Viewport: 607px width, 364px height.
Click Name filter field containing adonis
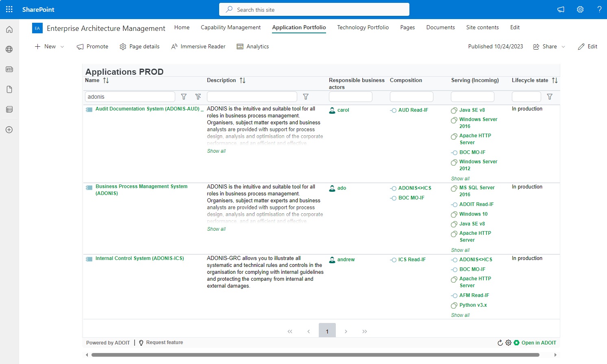pos(130,97)
